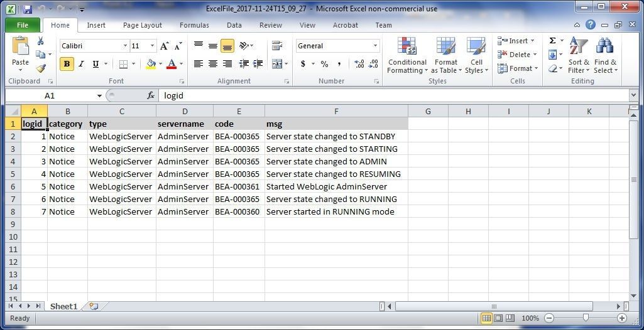The image size is (644, 330).
Task: Switch to Insert ribbon tab
Action: 96,25
